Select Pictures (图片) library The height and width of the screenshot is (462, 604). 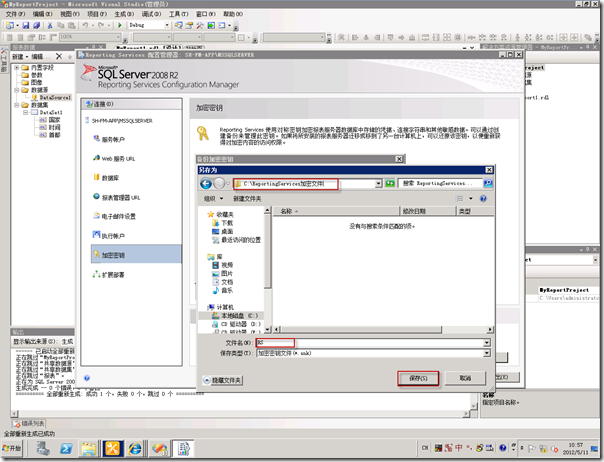pos(223,274)
